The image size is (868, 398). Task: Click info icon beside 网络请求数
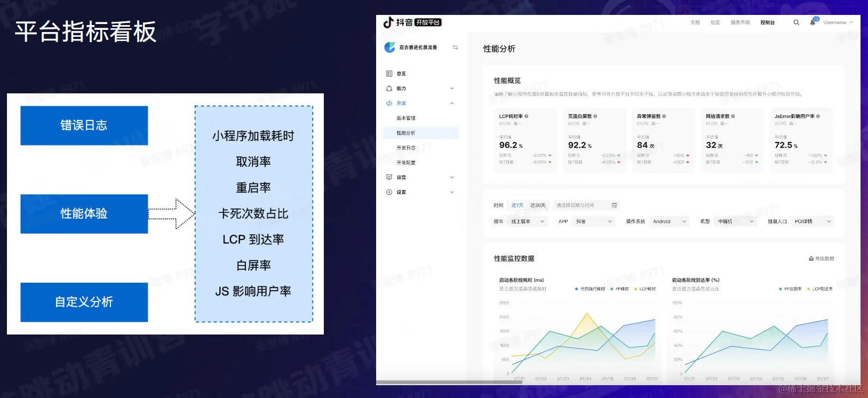[x=732, y=116]
